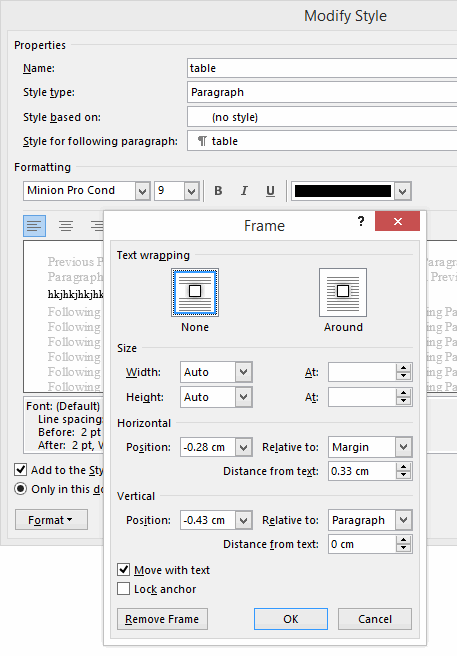
Task: Toggle Bold formatting in Modify Style
Action: 218,191
